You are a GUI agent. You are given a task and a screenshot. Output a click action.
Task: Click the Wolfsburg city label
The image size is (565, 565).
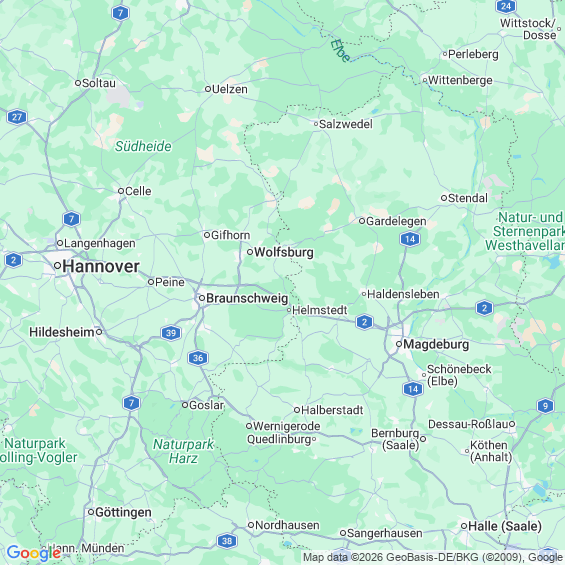pyautogui.click(x=284, y=252)
